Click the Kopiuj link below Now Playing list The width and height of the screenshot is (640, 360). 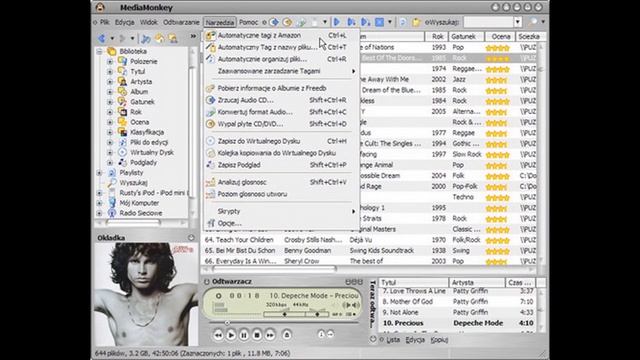coord(439,340)
